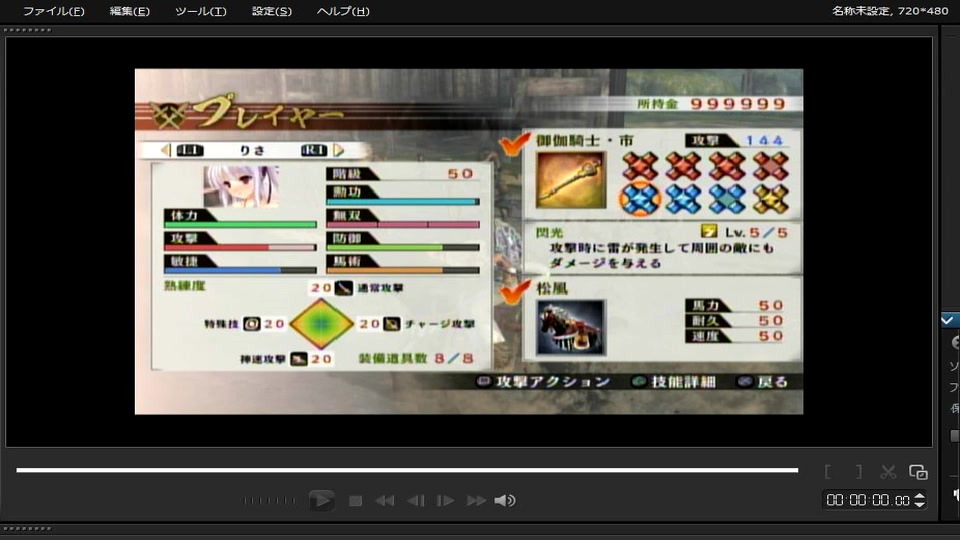Click the grip dots below player controls
Screen dimensions: 960x540
(x=28, y=528)
